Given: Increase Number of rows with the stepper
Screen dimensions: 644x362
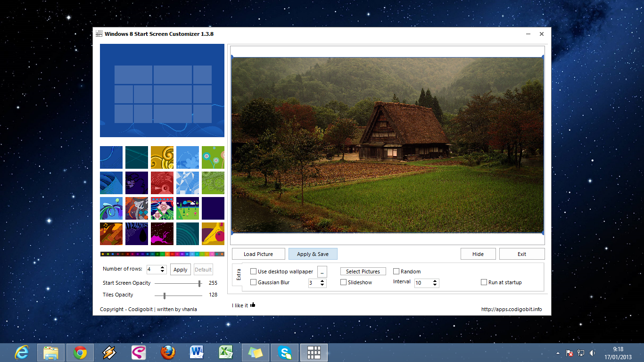Looking at the screenshot, I should coord(162,267).
